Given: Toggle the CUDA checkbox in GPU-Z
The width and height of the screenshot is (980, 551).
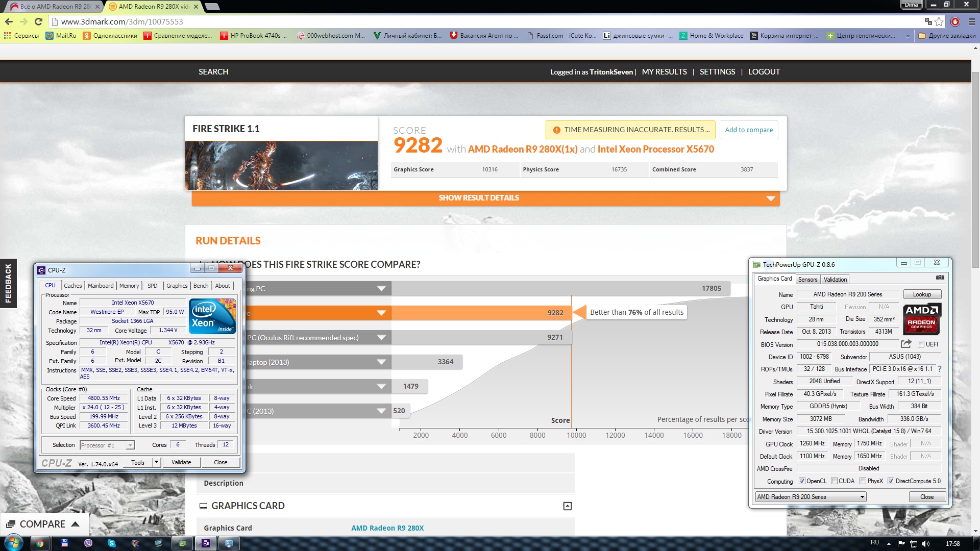Looking at the screenshot, I should point(834,481).
